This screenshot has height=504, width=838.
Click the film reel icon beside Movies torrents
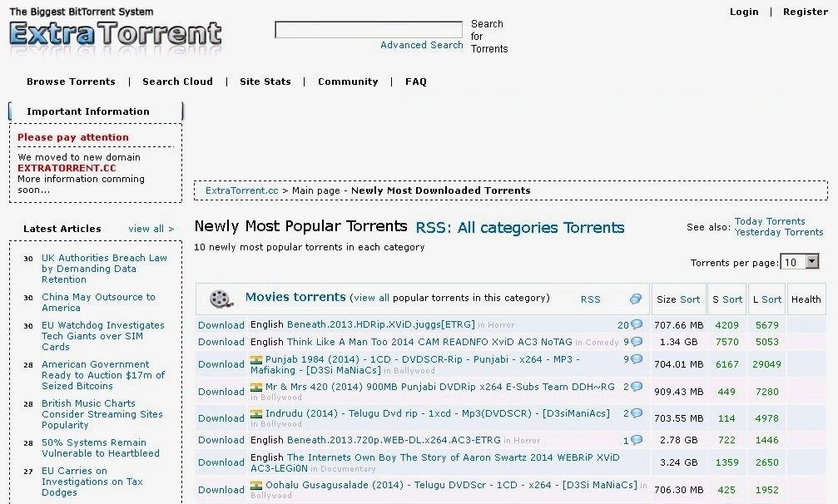tap(221, 298)
